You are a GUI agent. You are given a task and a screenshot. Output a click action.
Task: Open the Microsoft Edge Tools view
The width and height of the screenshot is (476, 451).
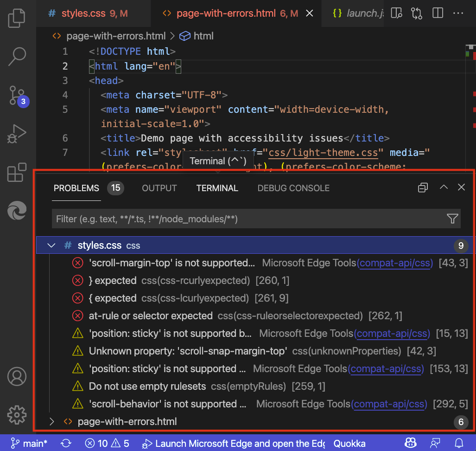17,211
